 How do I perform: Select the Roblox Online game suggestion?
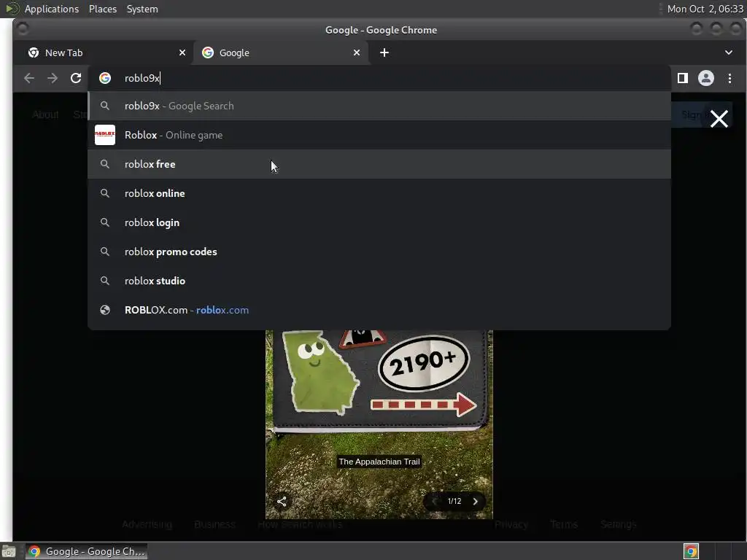point(379,135)
